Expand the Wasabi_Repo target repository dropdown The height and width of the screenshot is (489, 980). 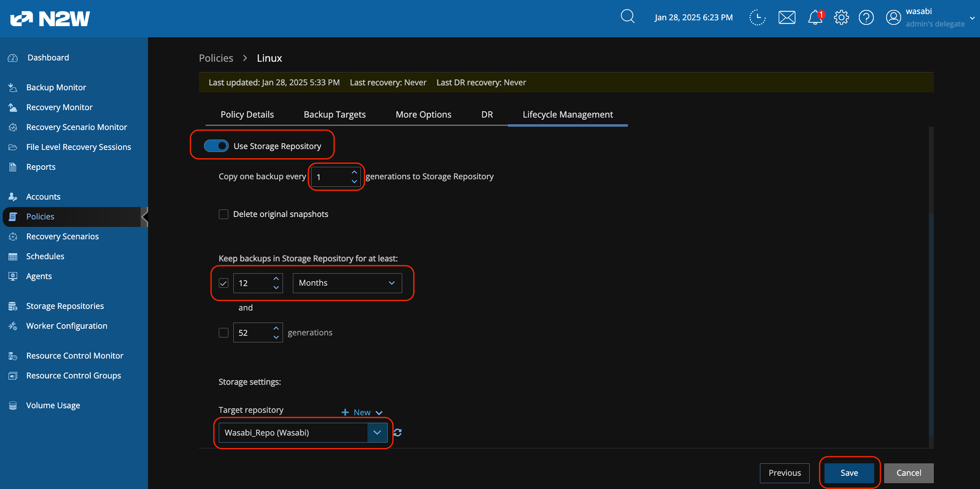(376, 432)
